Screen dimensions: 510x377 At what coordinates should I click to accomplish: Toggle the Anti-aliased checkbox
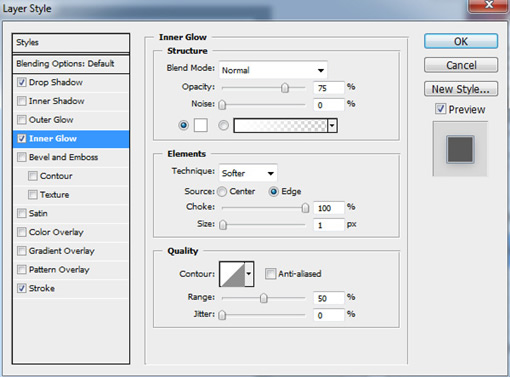click(x=270, y=274)
